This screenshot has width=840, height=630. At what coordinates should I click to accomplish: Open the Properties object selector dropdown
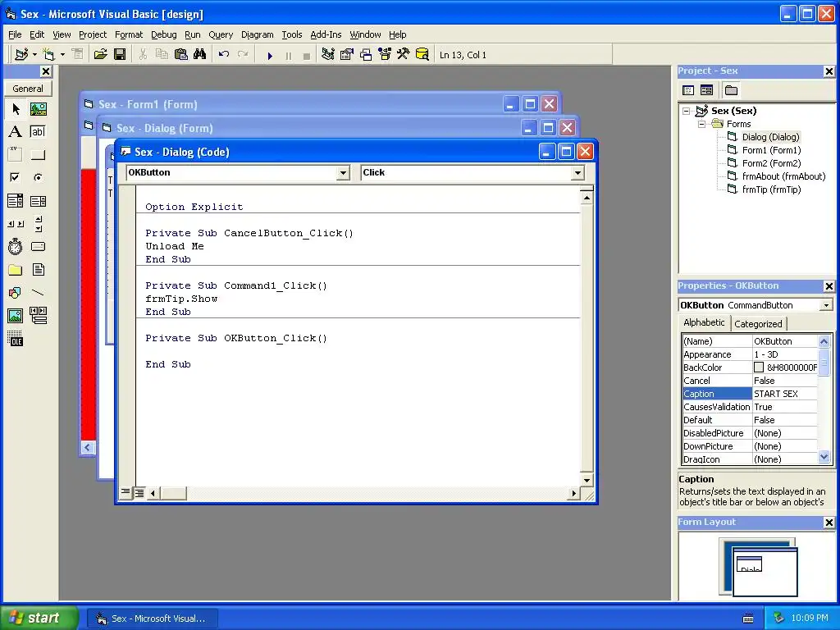826,305
